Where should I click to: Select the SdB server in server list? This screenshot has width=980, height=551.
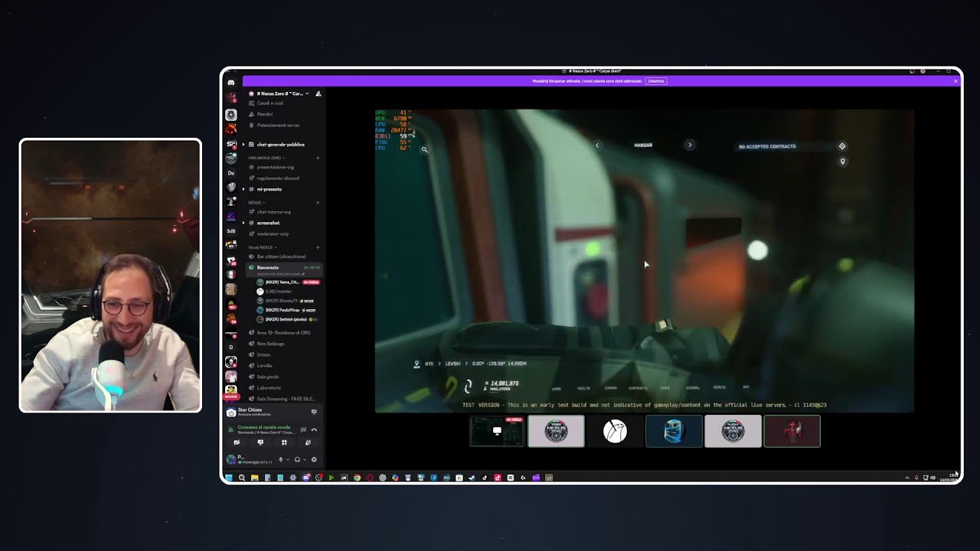(x=231, y=231)
